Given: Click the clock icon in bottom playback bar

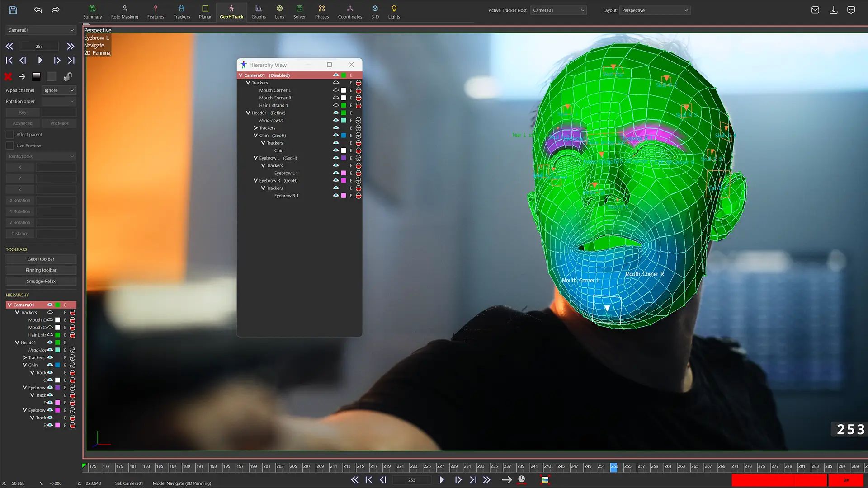Looking at the screenshot, I should 522,479.
